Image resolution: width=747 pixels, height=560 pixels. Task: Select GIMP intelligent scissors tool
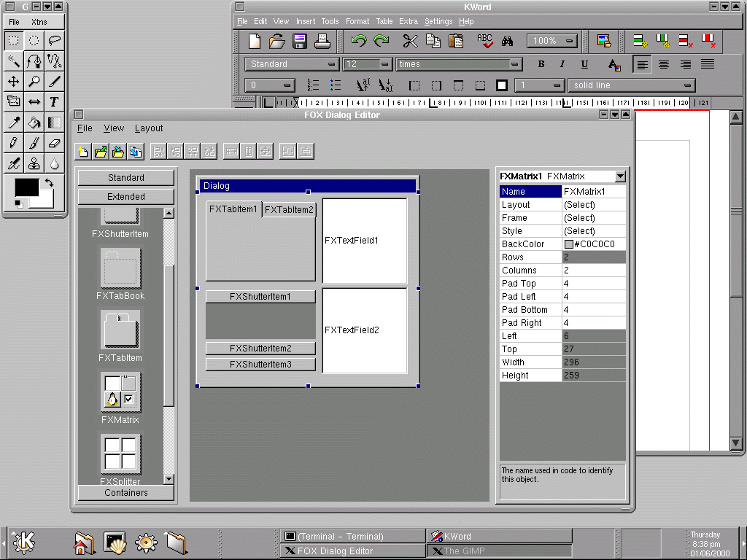pos(54,61)
